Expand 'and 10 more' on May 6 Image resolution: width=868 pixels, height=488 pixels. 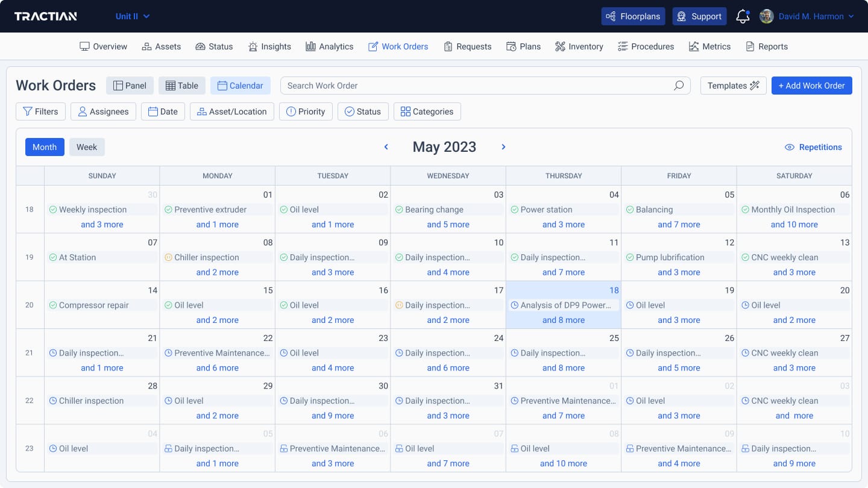point(794,224)
